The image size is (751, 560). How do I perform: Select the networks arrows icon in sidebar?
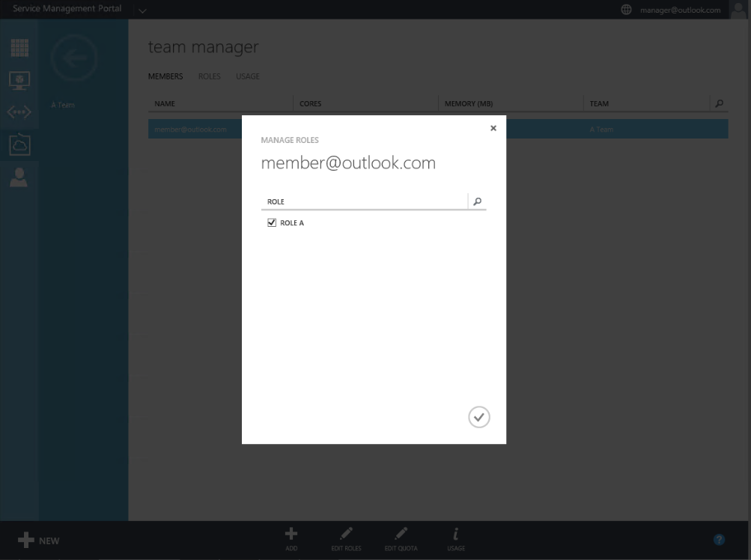click(19, 112)
